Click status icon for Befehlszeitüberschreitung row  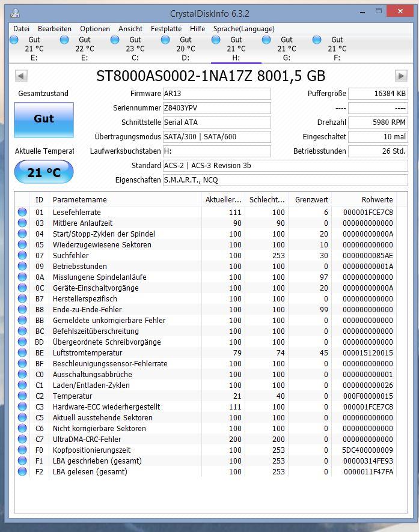(x=22, y=331)
